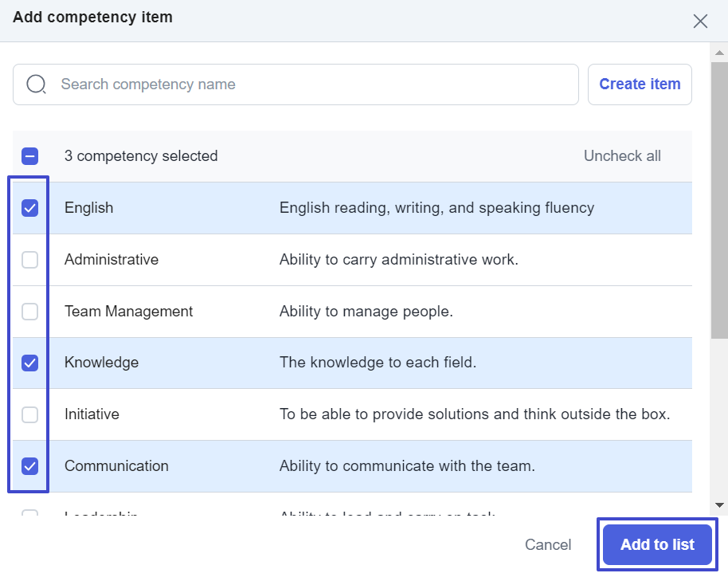Select the Team Management name text

click(x=128, y=312)
